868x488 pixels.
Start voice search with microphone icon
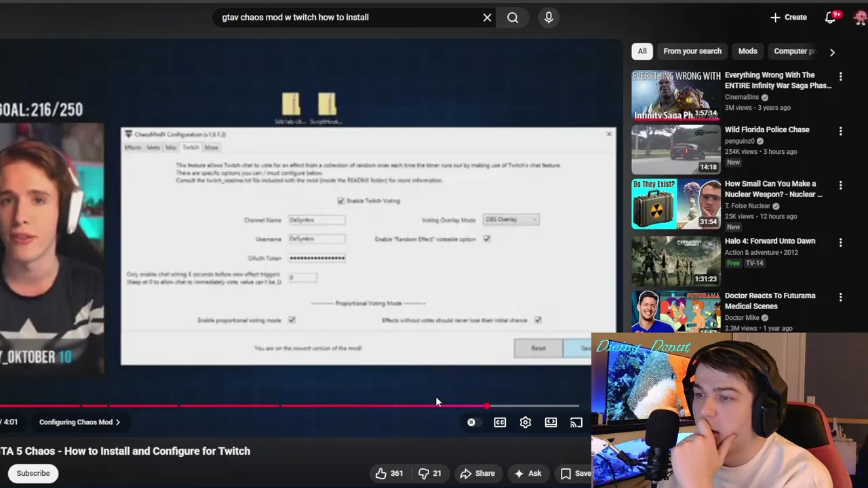549,18
